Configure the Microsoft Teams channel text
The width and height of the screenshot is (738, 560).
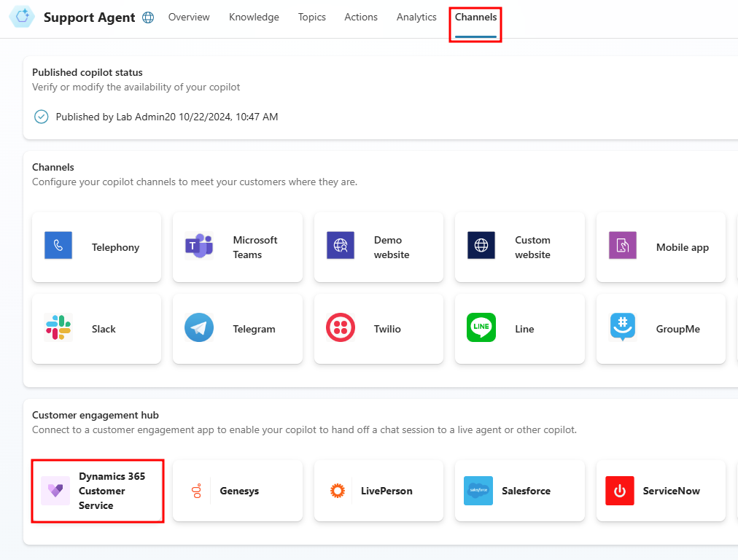click(255, 247)
